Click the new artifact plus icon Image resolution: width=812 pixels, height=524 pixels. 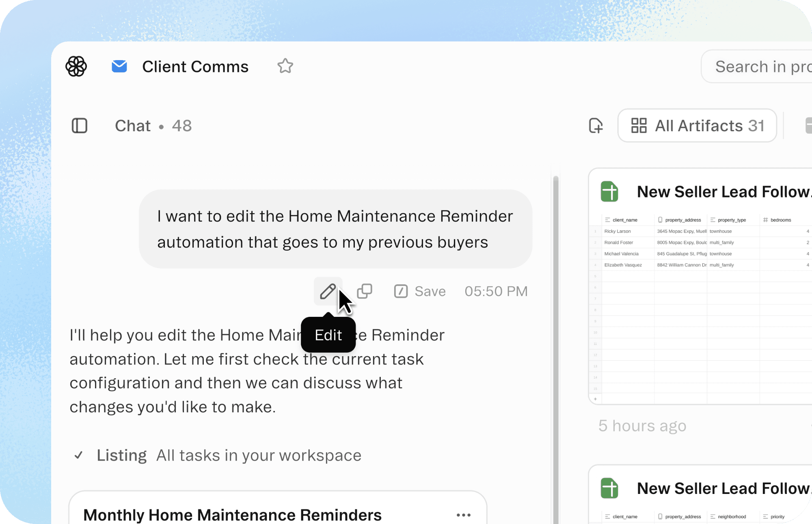(x=596, y=126)
